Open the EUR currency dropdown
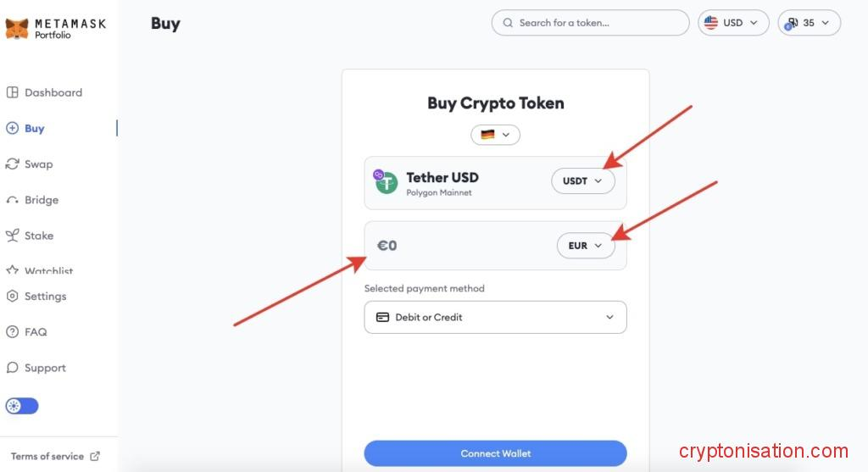Image resolution: width=868 pixels, height=472 pixels. click(585, 246)
